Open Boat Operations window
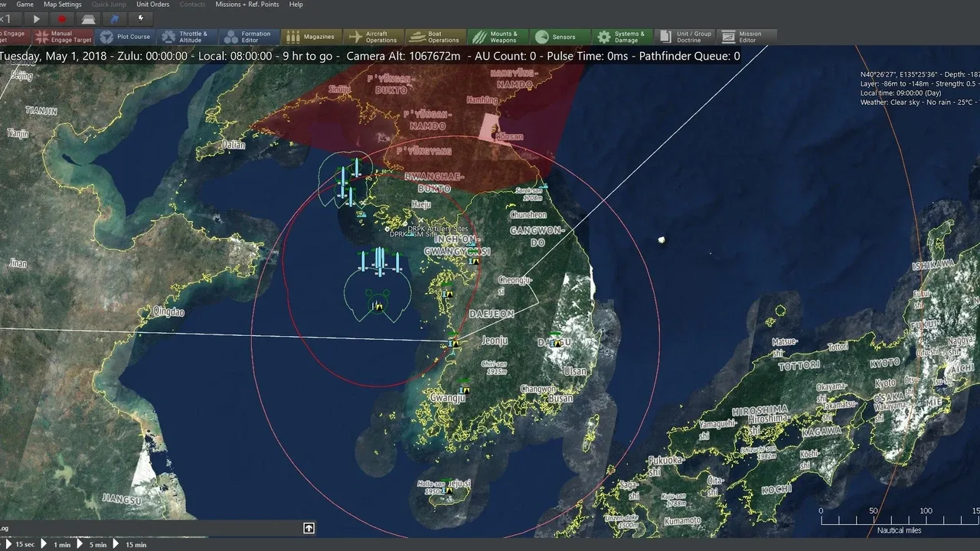 pos(436,37)
